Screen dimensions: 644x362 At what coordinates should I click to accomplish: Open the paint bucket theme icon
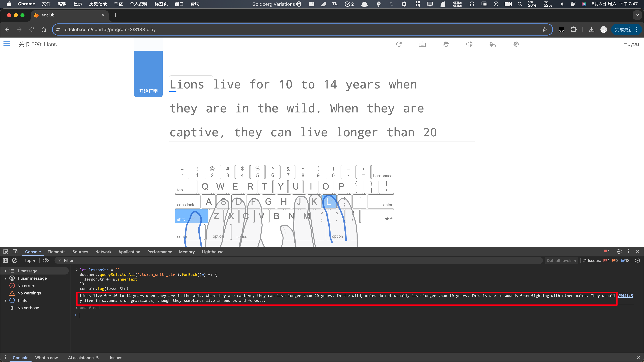pyautogui.click(x=493, y=44)
